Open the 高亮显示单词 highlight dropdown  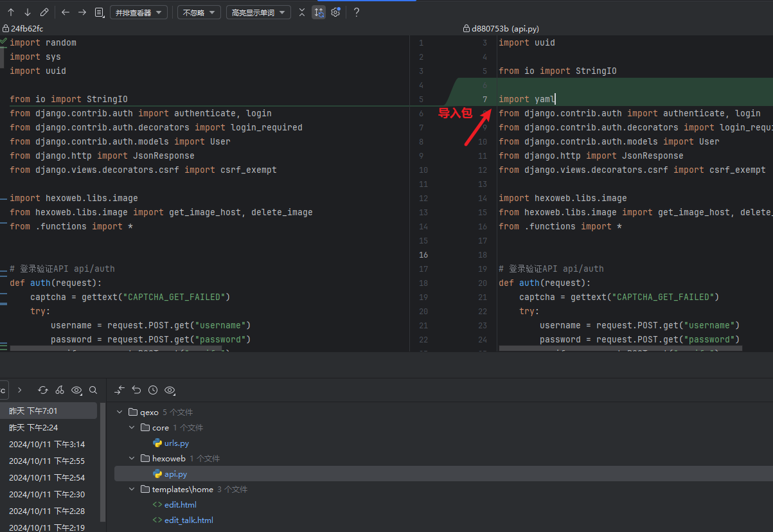258,12
